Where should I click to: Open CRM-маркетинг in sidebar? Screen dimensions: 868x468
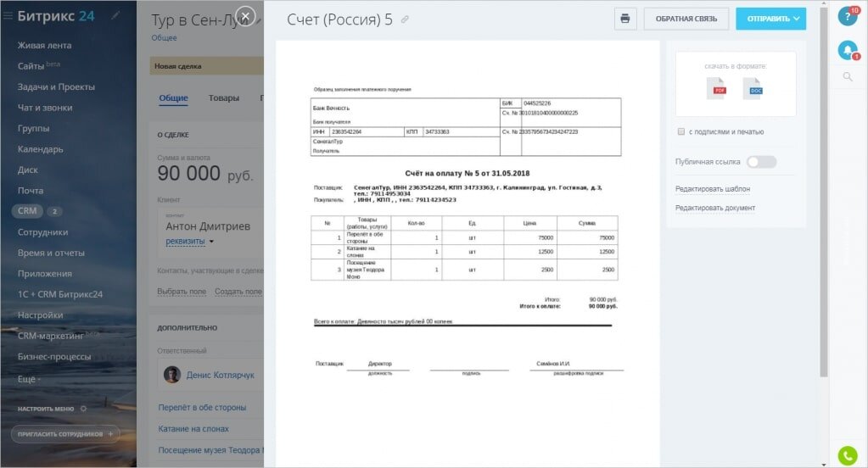pyautogui.click(x=50, y=336)
